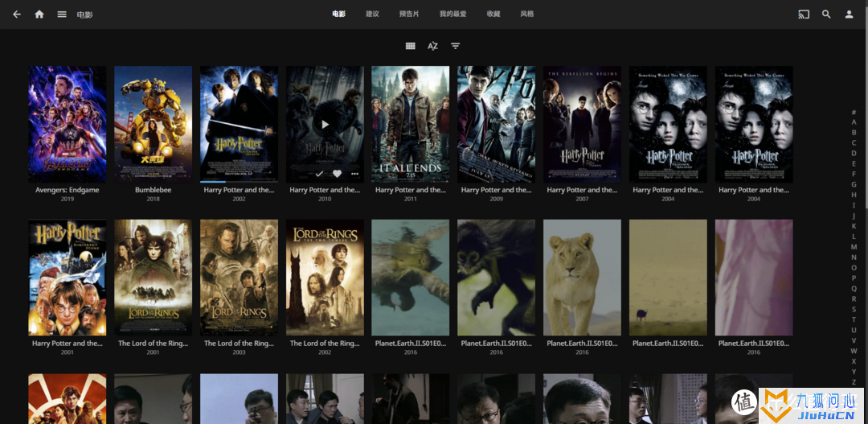Open the hamburger navigation menu

click(x=62, y=14)
